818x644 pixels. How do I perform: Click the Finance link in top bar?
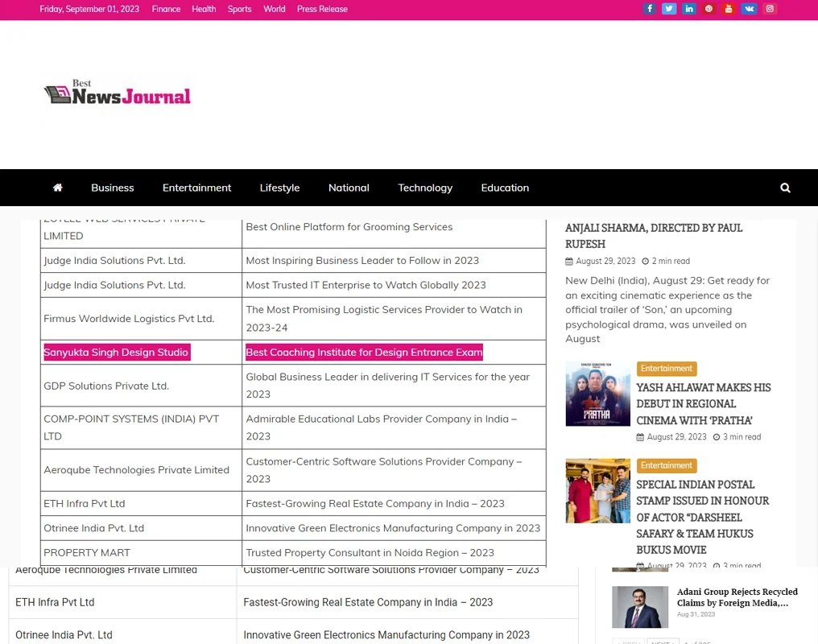(166, 9)
